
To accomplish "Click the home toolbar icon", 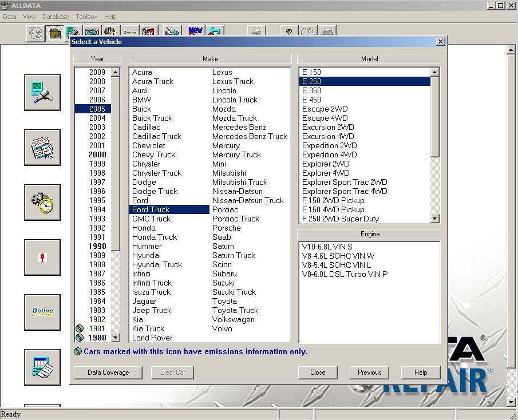I will (55, 33).
